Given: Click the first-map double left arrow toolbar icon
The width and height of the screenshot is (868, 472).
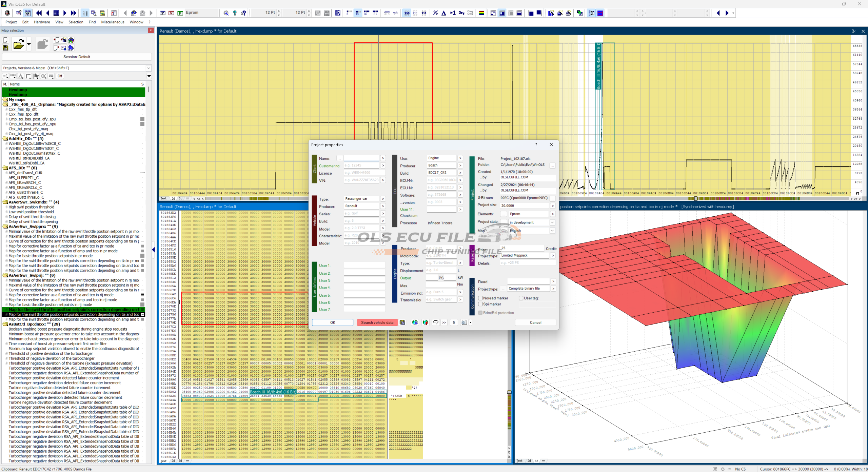Looking at the screenshot, I should coord(39,13).
